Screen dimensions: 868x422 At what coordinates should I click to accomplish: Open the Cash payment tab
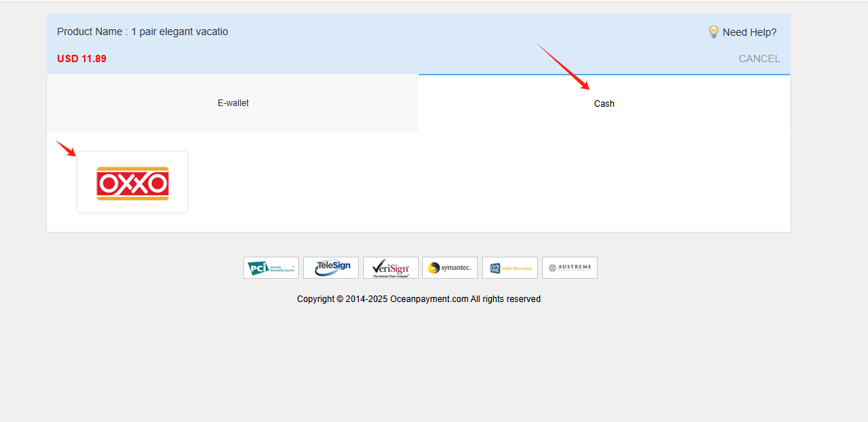[604, 104]
